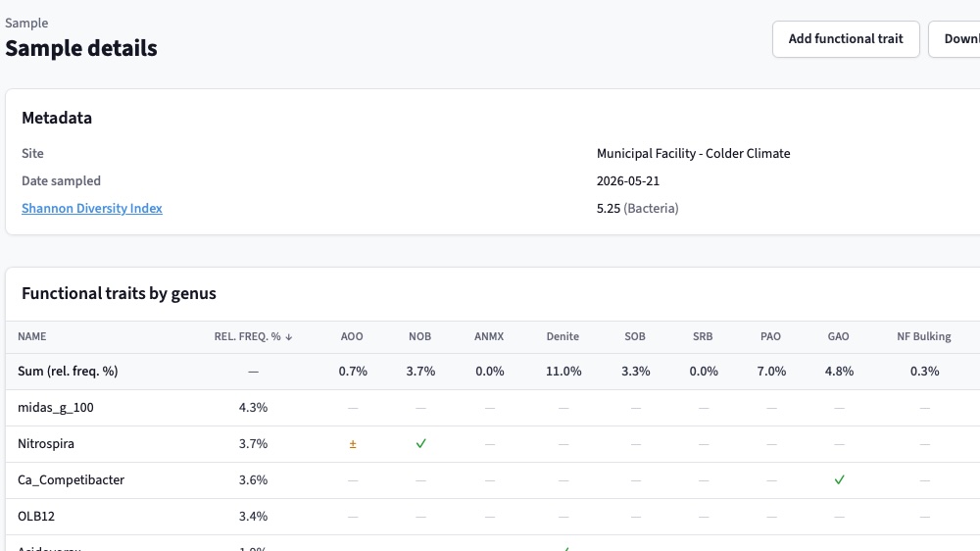Click the PAO column header
980x551 pixels.
770,336
